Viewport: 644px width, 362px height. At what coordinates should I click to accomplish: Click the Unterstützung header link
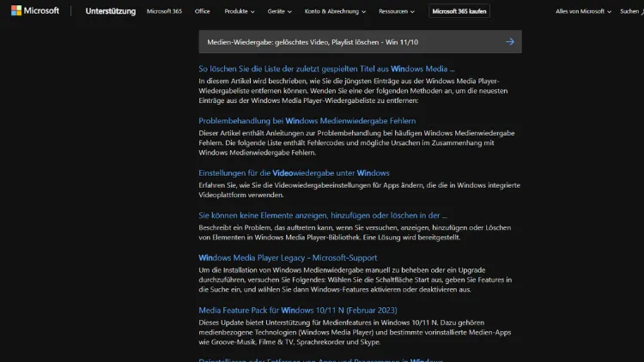111,11
